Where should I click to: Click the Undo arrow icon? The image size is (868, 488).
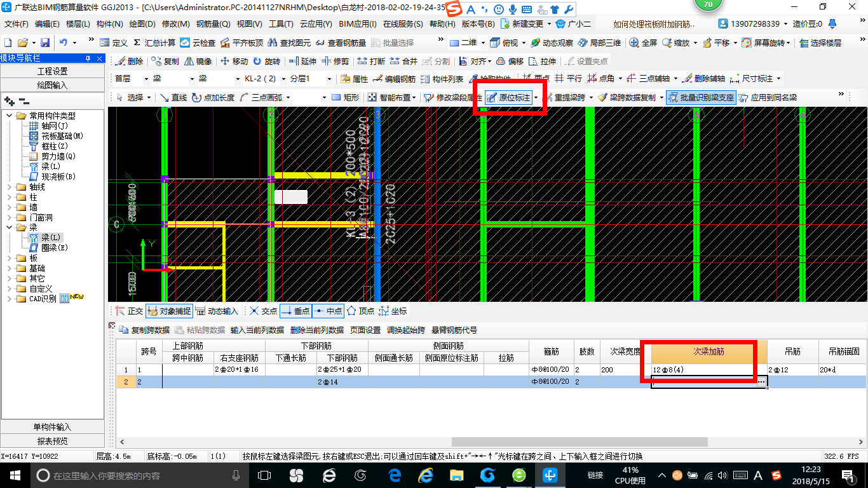64,43
